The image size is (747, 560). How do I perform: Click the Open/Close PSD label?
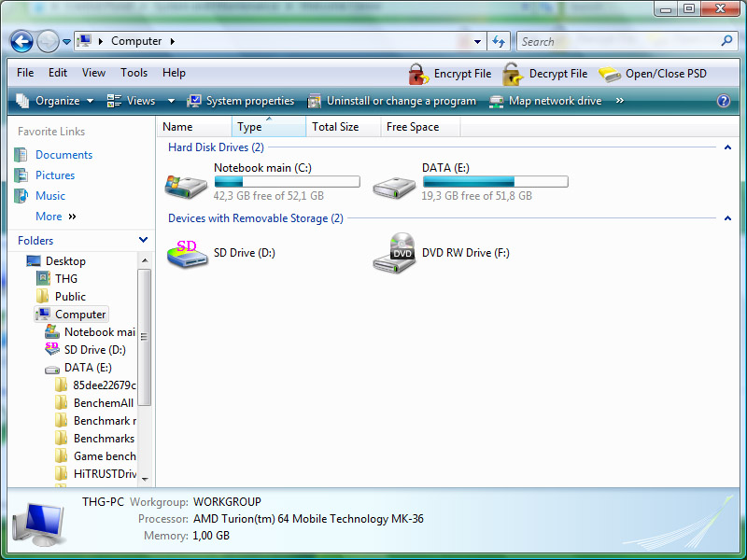pyautogui.click(x=666, y=74)
